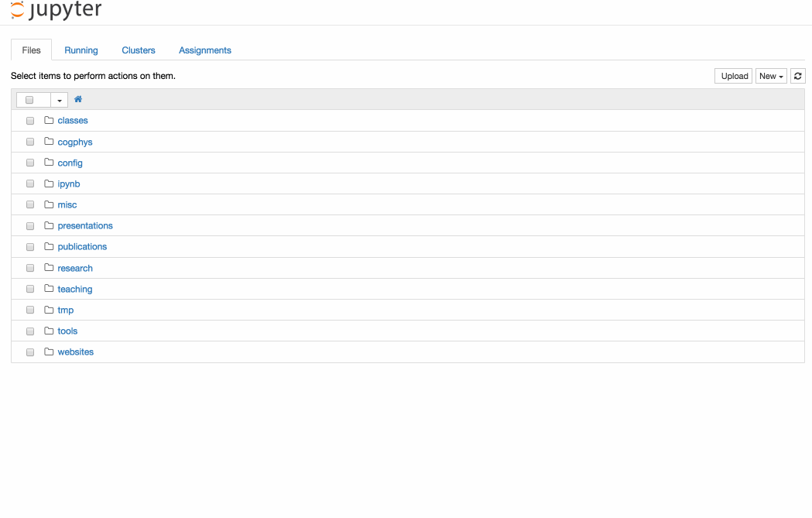This screenshot has height=518, width=812.
Task: Check the box for websites
Action: point(30,352)
